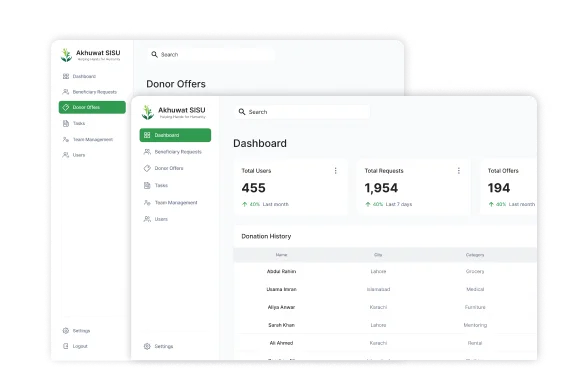Open the Total Users card three-dot menu
The height and width of the screenshot is (370, 588).
(x=335, y=171)
